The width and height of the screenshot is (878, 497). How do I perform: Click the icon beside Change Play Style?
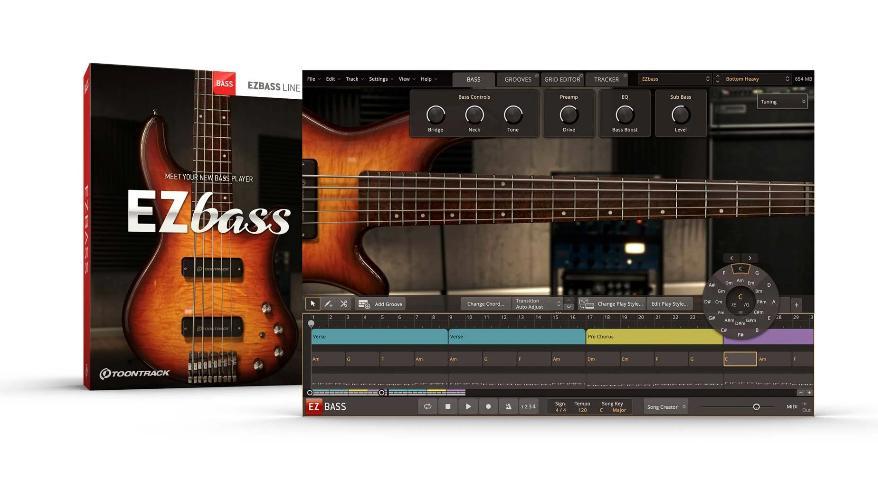tap(586, 304)
